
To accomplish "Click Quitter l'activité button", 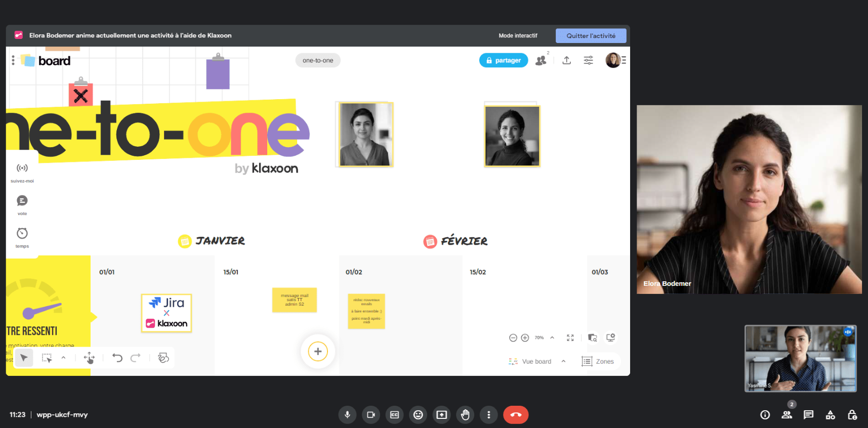I will (591, 36).
